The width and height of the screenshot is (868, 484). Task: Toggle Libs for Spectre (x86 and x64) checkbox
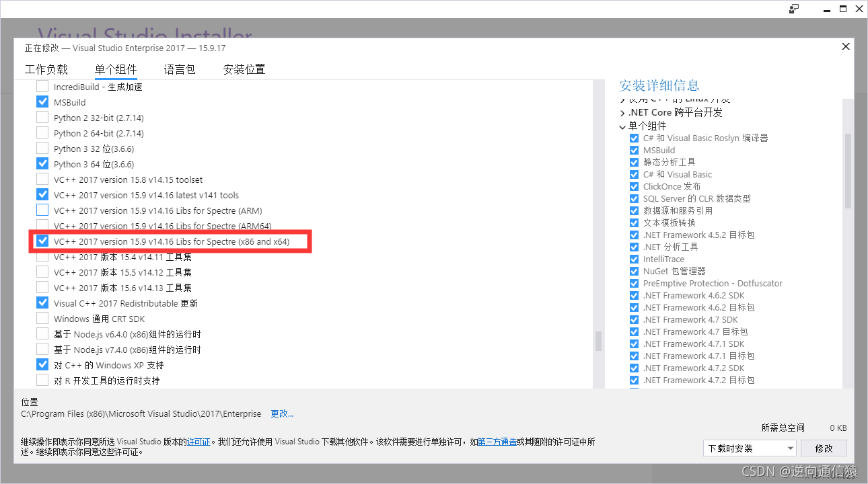click(42, 241)
